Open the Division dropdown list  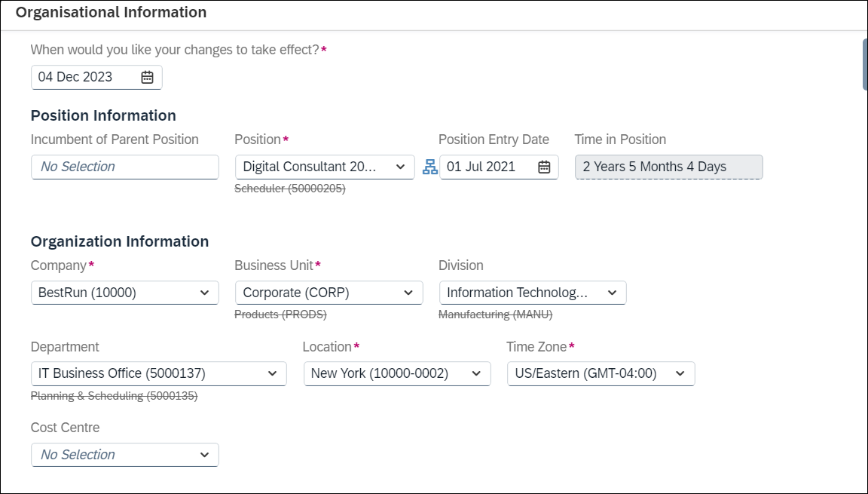pos(612,293)
